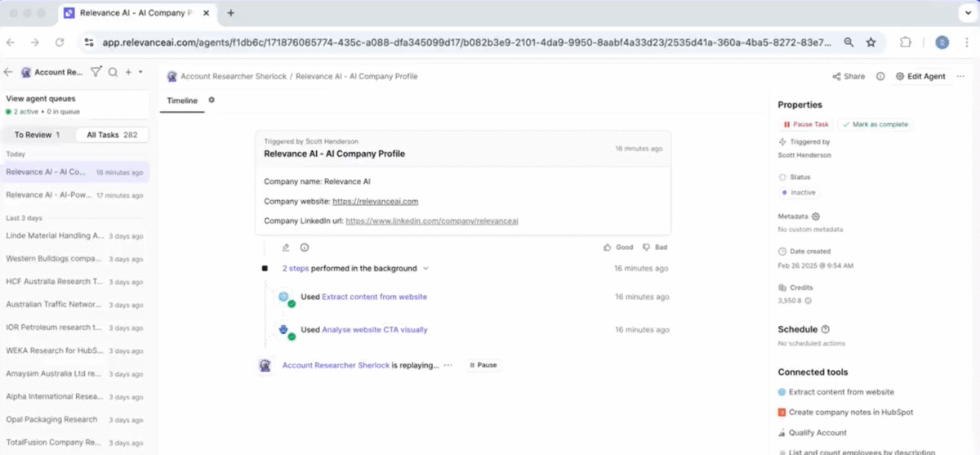Click the Extract content step globe icon
Image resolution: width=980 pixels, height=455 pixels.
coord(284,297)
